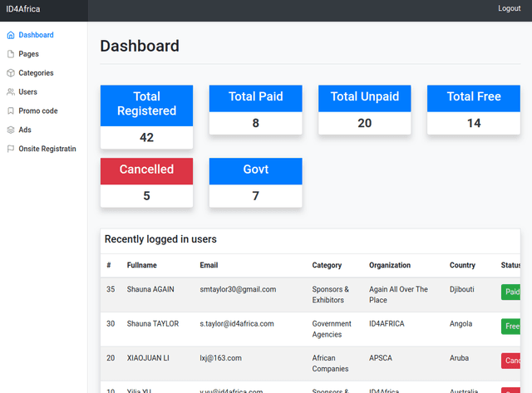The height and width of the screenshot is (393, 532).
Task: Click the Dashboard home icon in sidebar
Action: coord(11,36)
